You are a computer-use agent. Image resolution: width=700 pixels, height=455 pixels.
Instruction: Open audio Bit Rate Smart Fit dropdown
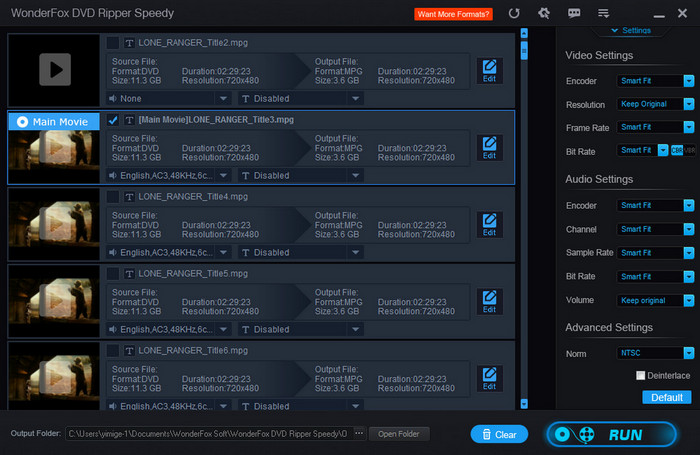pyautogui.click(x=655, y=276)
